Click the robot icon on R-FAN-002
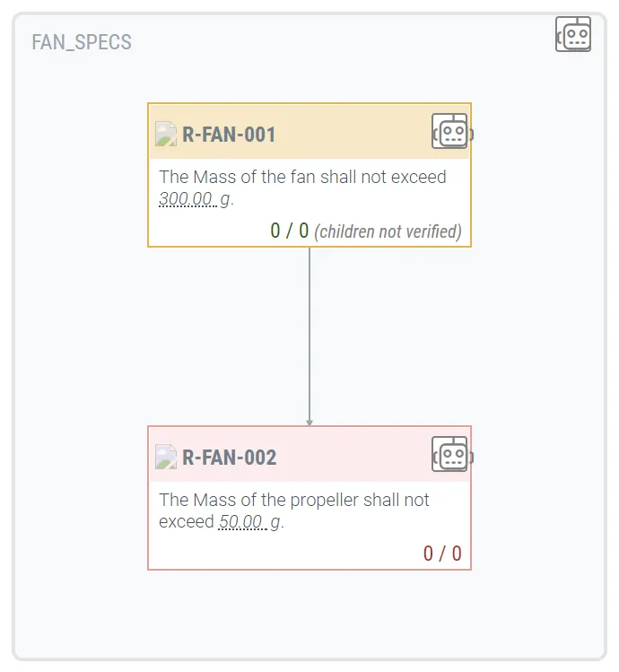The width and height of the screenshot is (619, 672). pyautogui.click(x=450, y=455)
